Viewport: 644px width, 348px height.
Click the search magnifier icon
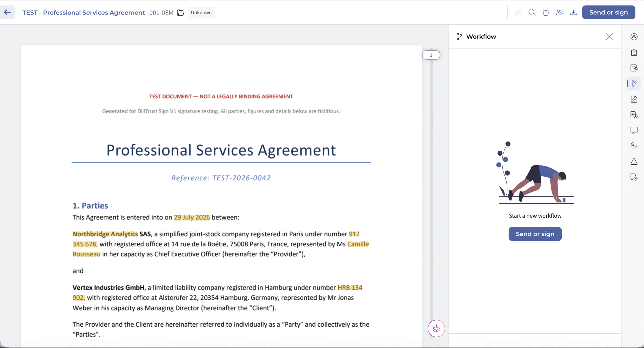click(532, 12)
